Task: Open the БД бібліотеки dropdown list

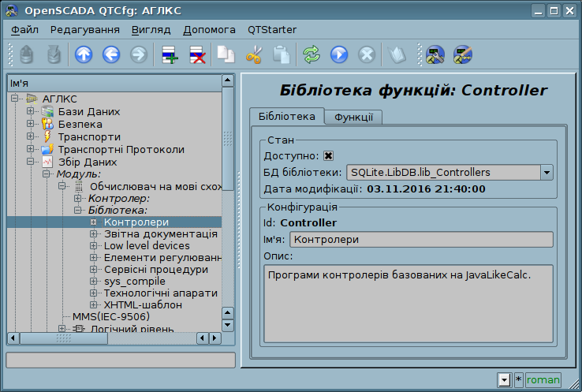Action: 546,172
